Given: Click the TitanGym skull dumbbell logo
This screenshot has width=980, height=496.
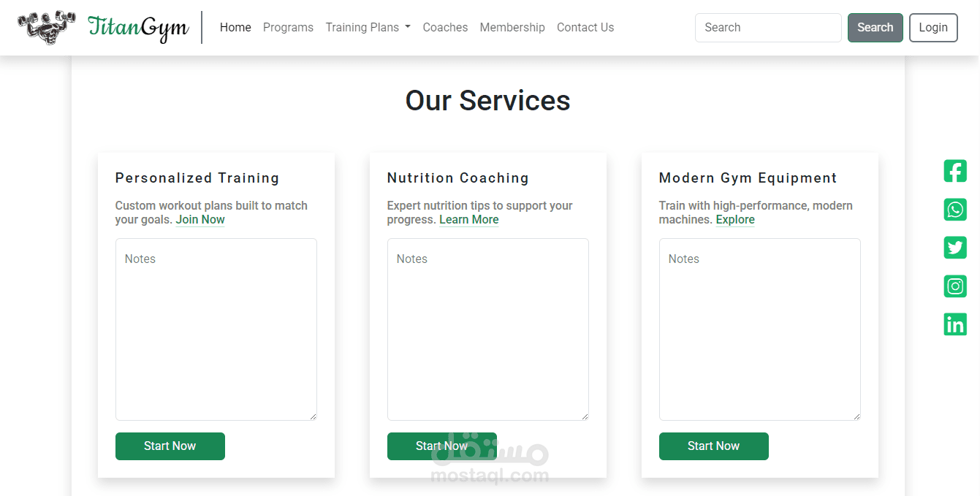Looking at the screenshot, I should (x=47, y=27).
